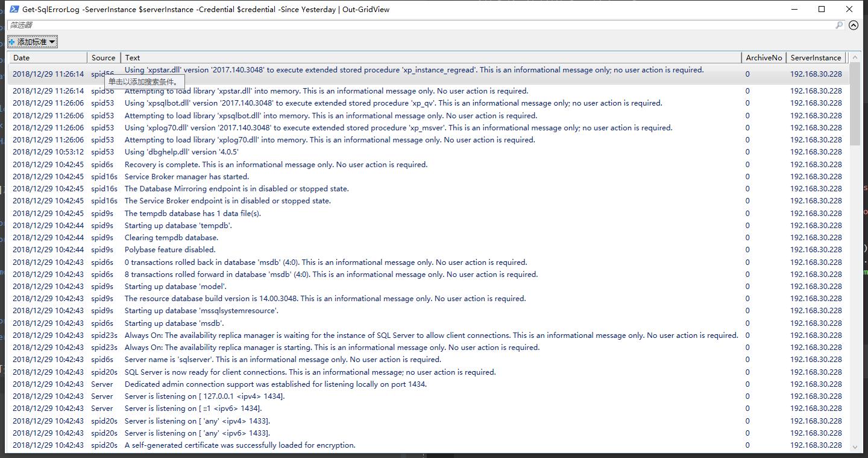
Task: Select row "Server is listening on [ 'any' <ipv6> 1433]"
Action: point(429,433)
